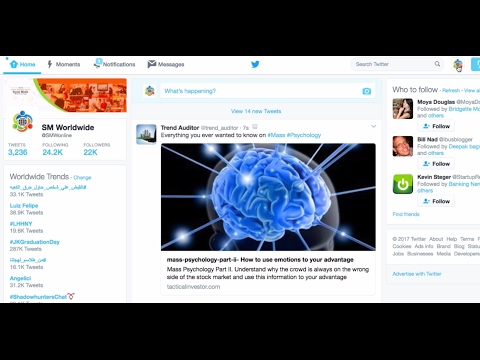
Task: Open the Notifications tab
Action: tap(115, 64)
